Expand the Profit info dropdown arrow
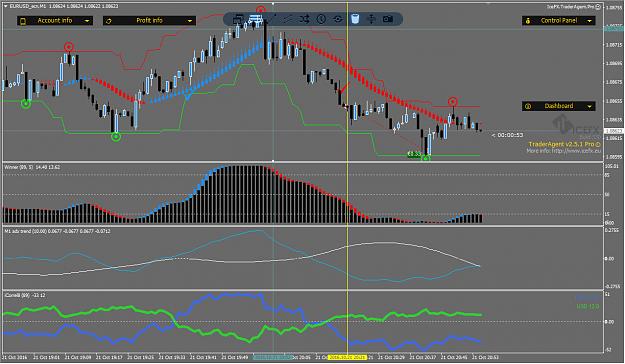Image resolution: width=625 pixels, height=364 pixels. tap(190, 21)
